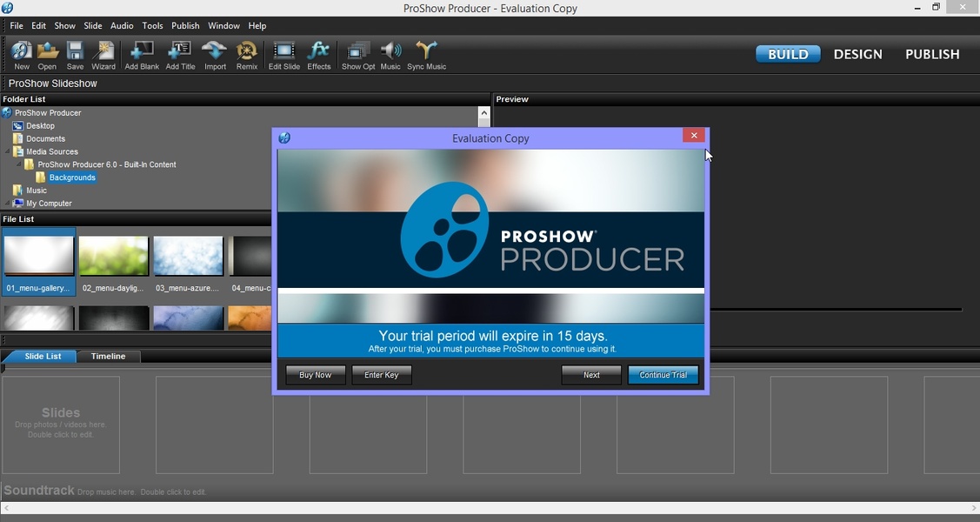Select 01_menu-gallery thumbnail

click(x=38, y=262)
